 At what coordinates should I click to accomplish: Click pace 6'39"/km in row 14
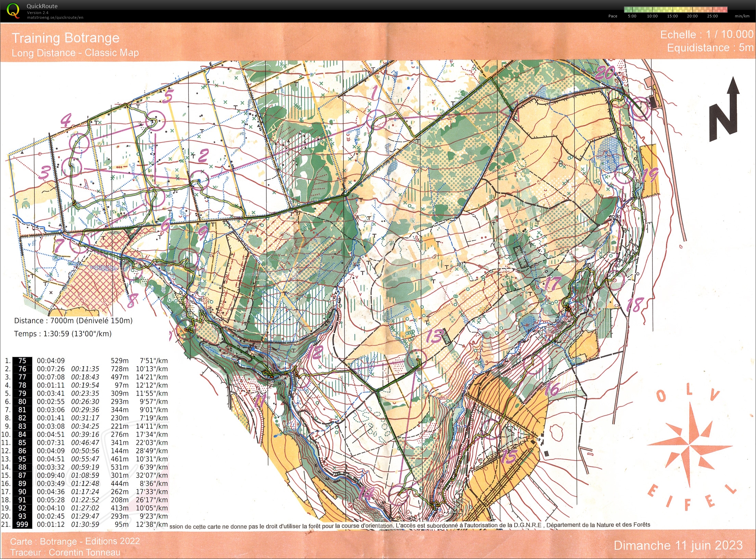coord(154,467)
